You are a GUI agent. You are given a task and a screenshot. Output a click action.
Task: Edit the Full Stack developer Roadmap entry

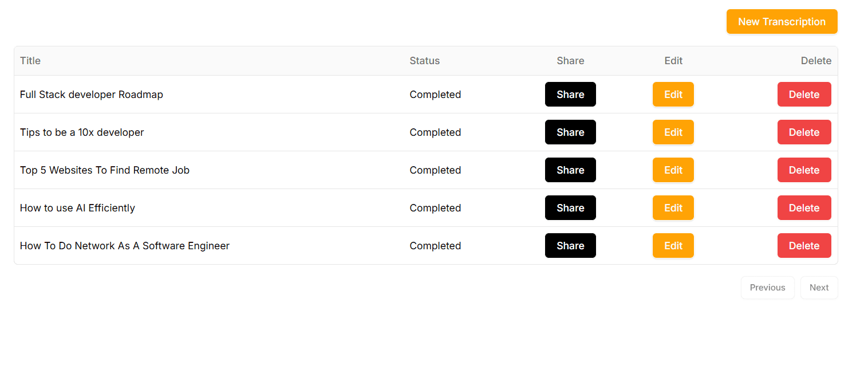click(x=673, y=94)
